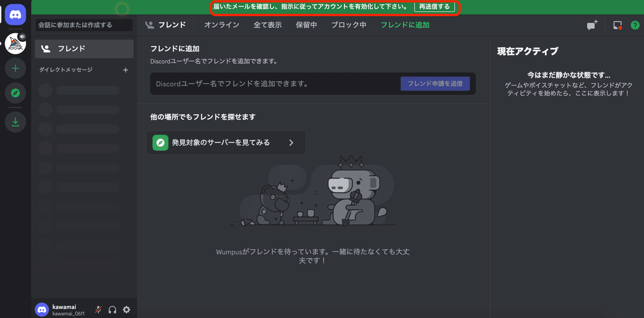Create a new DM with the plus icon
This screenshot has width=644, height=318.
click(x=126, y=70)
